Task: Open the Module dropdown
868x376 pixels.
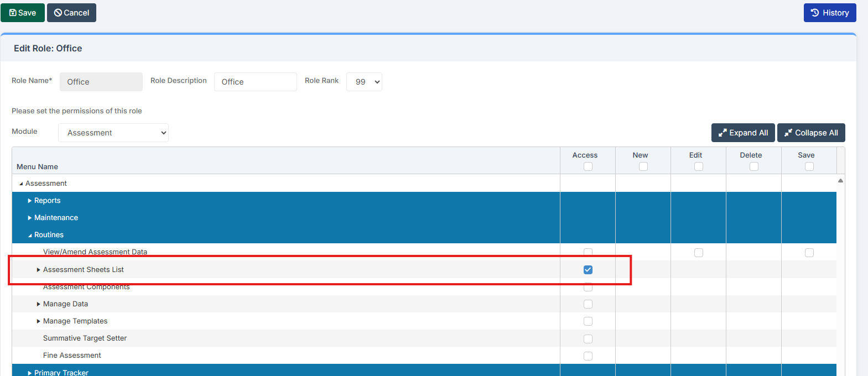Action: 113,133
